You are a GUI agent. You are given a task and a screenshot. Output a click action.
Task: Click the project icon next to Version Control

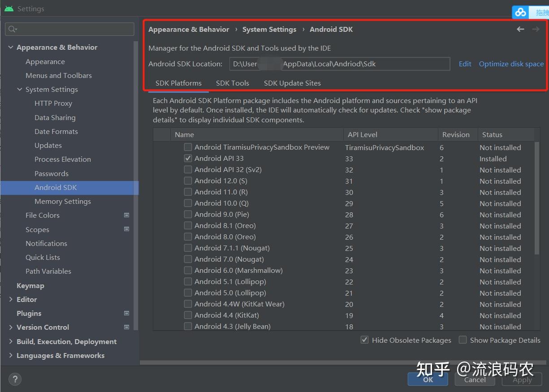tap(126, 327)
